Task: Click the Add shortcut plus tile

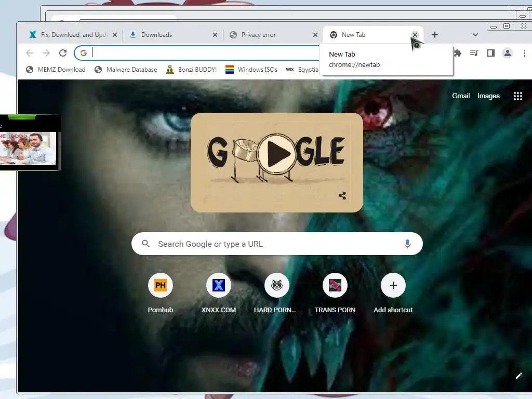Action: 393,285
